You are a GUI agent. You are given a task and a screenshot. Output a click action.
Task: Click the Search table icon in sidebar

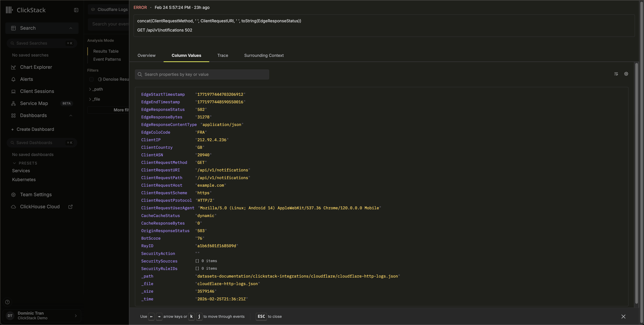point(13,28)
